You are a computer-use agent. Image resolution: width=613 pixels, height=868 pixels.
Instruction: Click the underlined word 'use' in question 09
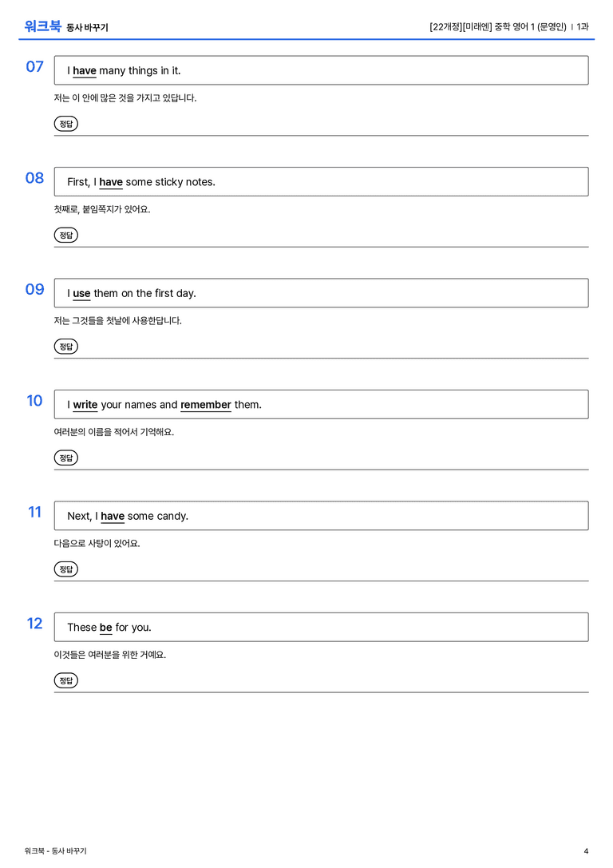pos(81,293)
